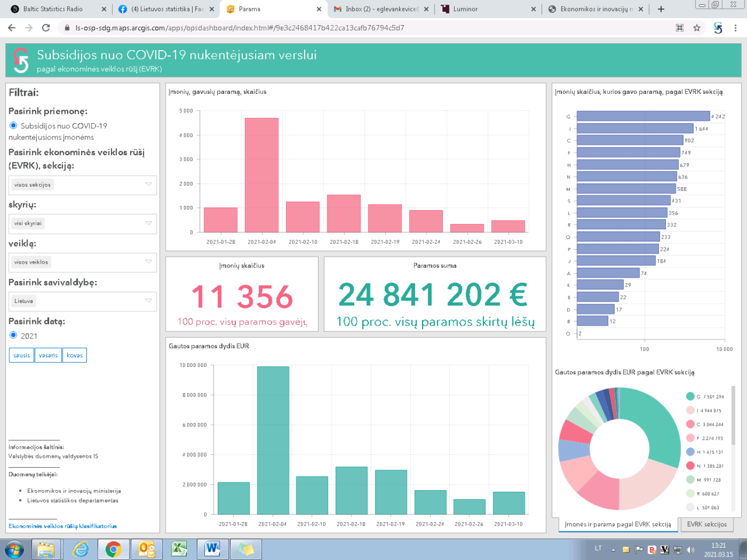Go back using the browser back arrow
This screenshot has height=560, width=747.
point(12,27)
